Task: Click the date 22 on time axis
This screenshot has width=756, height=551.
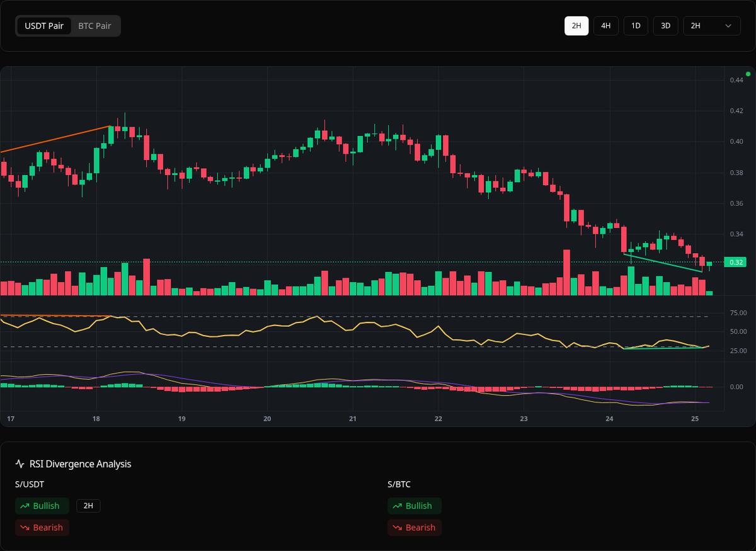Action: [438, 419]
